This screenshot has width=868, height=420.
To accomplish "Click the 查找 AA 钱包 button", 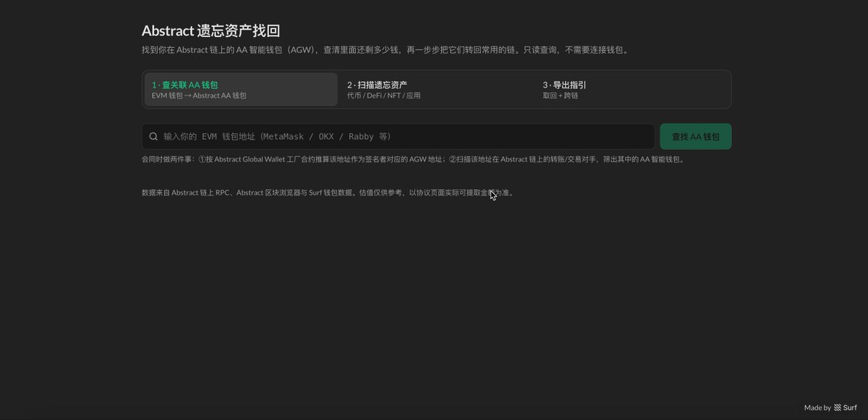I will 696,136.
